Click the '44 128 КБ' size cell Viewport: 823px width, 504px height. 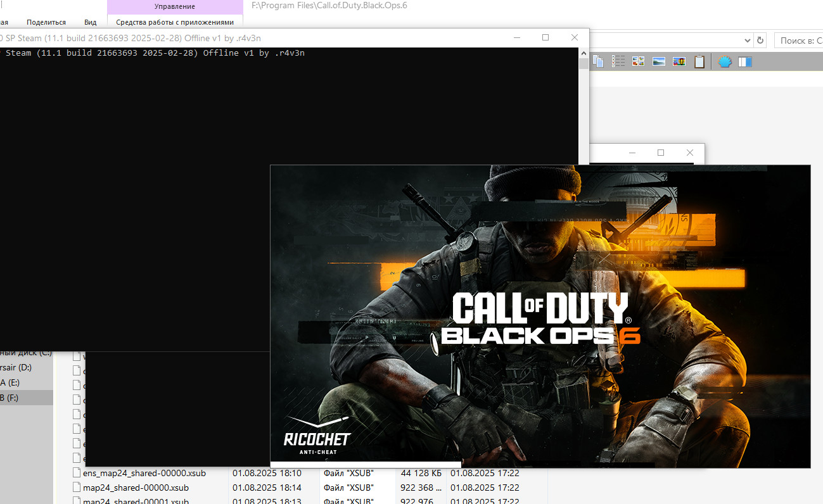(x=421, y=473)
